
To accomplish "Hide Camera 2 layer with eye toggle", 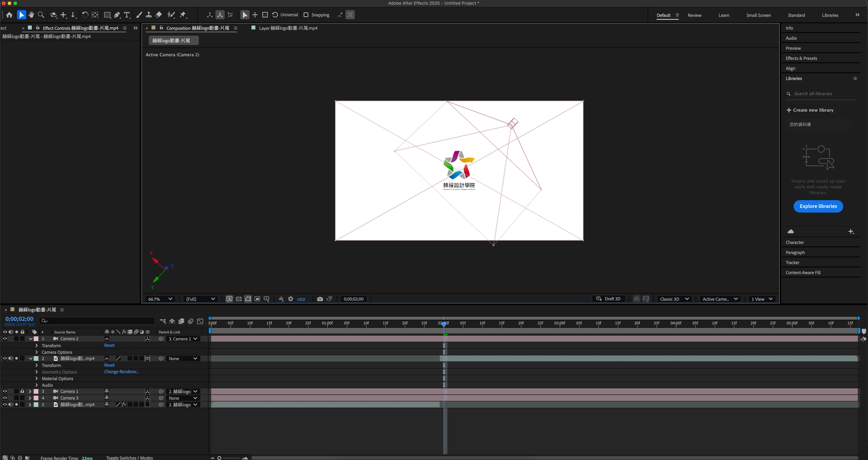I will click(5, 339).
